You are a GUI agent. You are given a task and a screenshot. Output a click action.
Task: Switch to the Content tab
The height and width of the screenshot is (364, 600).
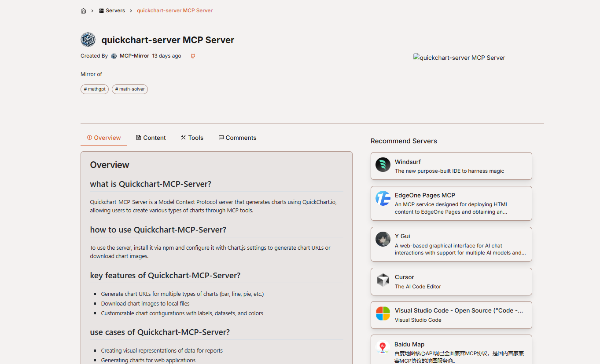[151, 138]
